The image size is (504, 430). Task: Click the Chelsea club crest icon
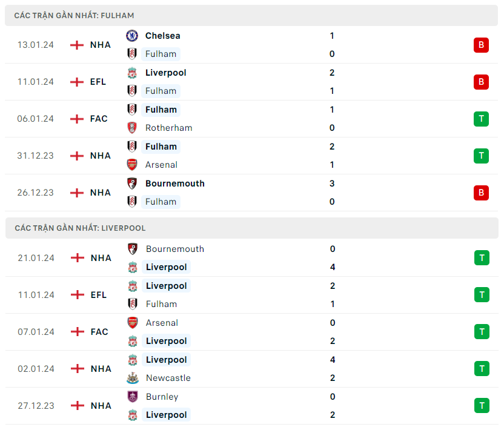pos(132,36)
